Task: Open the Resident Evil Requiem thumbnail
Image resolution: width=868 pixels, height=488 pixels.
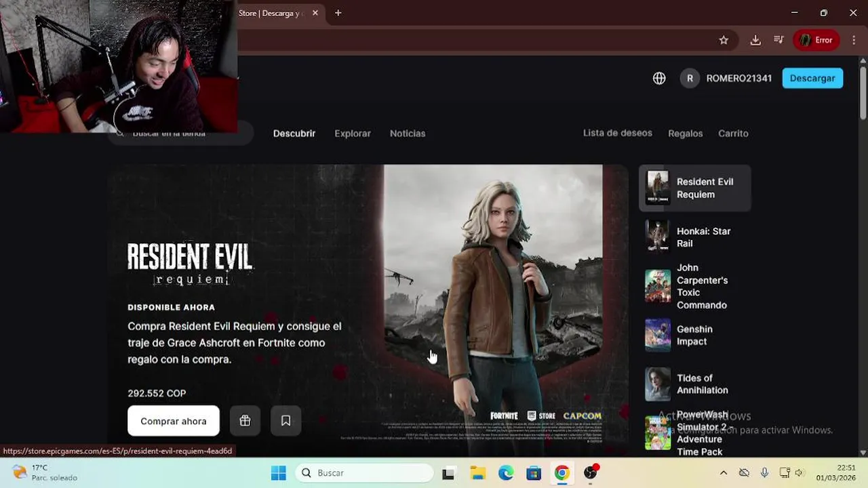Action: [658, 188]
